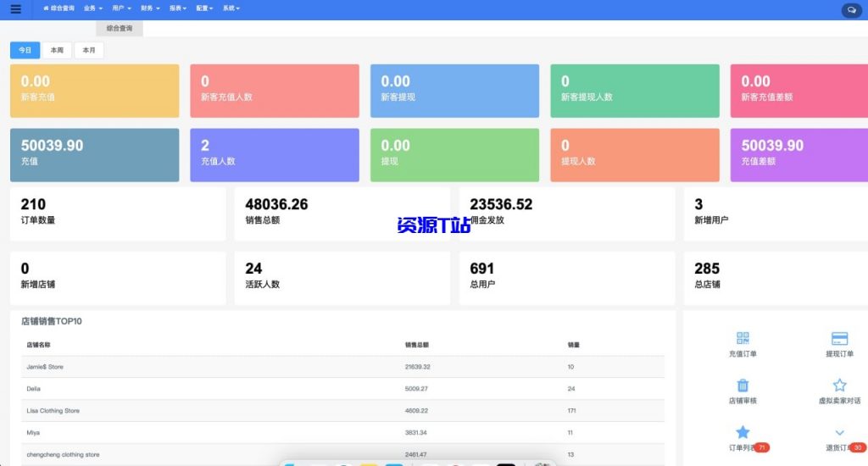
Task: Open 店铺审核 trash-bin shortcut icon
Action: pos(743,385)
